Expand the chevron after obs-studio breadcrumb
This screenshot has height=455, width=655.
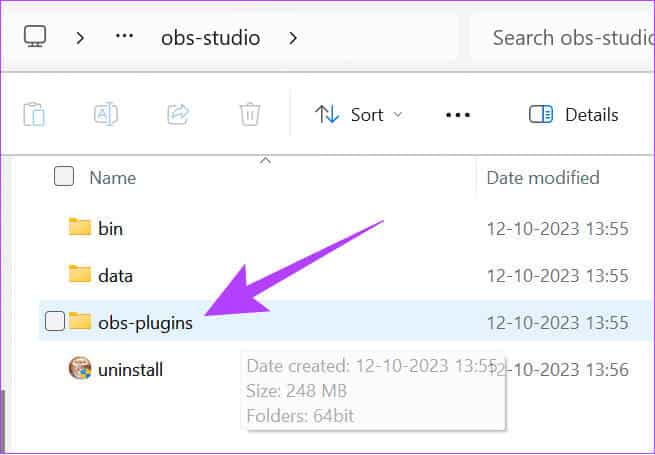click(293, 38)
